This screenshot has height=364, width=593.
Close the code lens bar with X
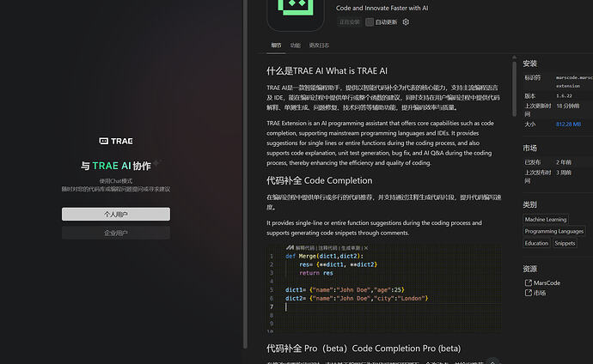click(x=366, y=248)
